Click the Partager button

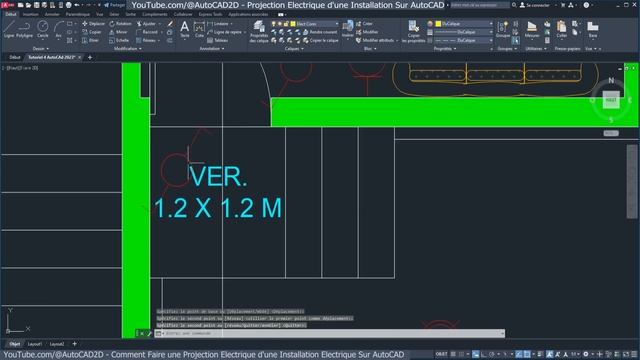tap(114, 5)
